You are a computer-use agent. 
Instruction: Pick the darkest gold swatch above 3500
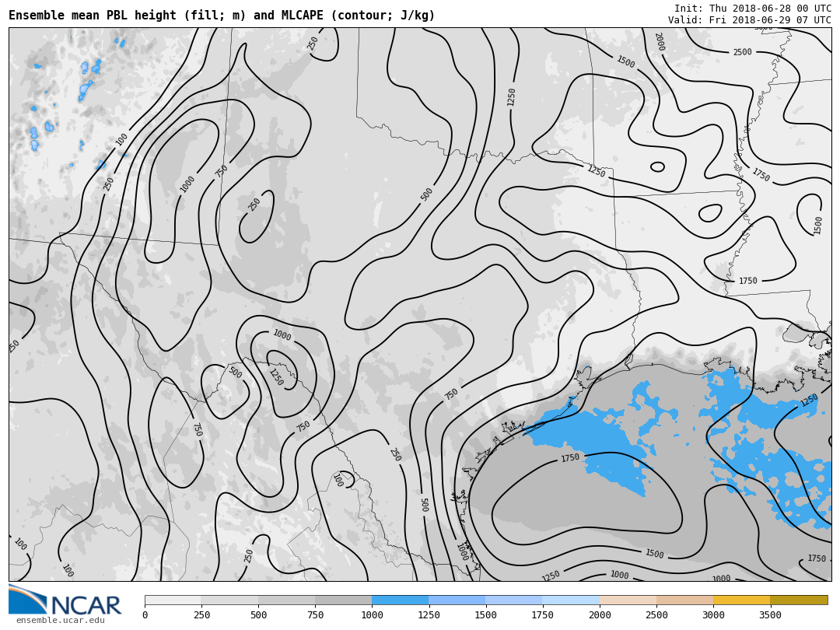[799, 600]
